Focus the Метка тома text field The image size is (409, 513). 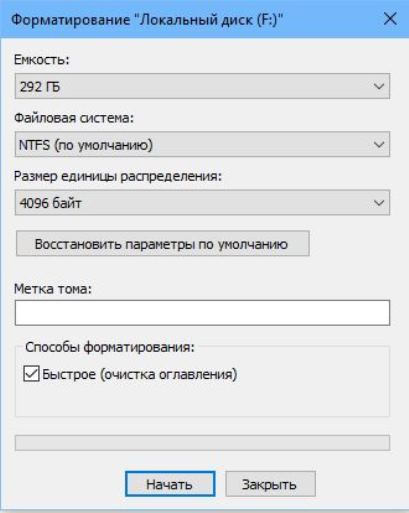point(202,313)
